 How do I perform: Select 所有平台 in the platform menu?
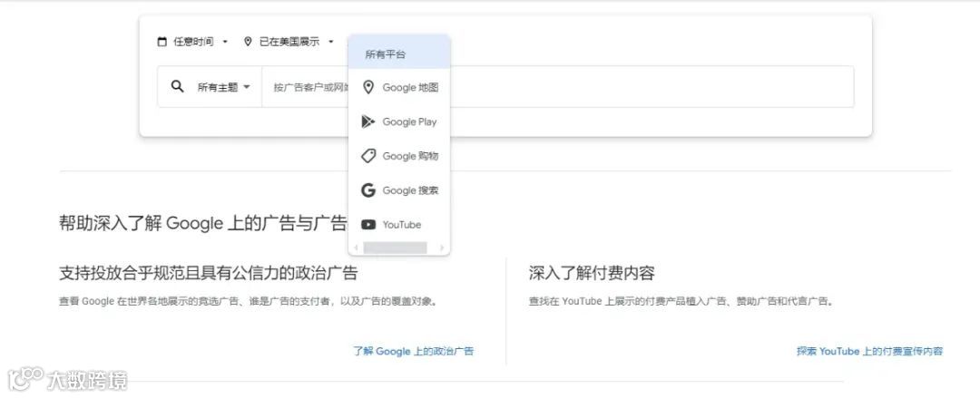pos(398,53)
